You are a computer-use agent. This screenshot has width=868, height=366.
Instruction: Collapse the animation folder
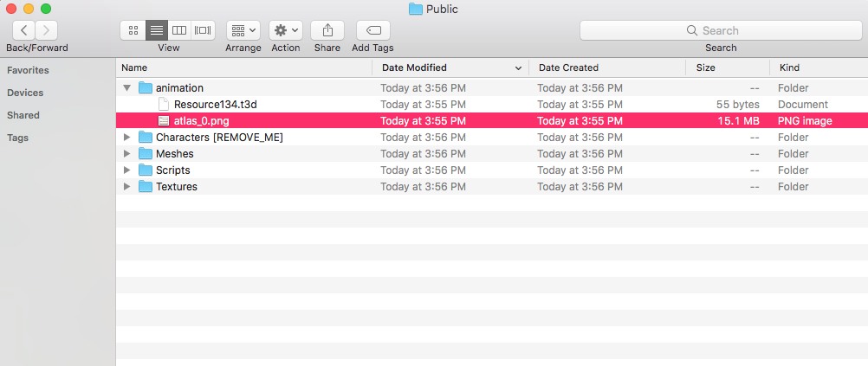[127, 87]
